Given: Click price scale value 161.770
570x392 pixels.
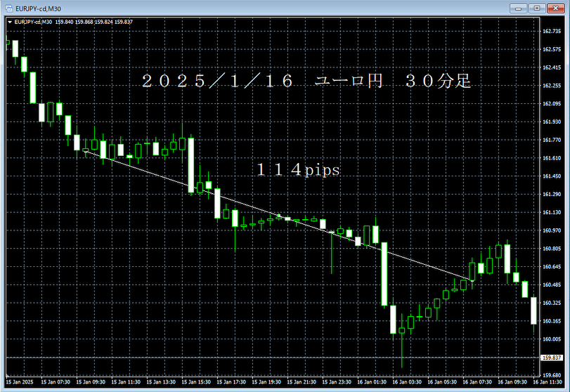Looking at the screenshot, I should (552, 140).
